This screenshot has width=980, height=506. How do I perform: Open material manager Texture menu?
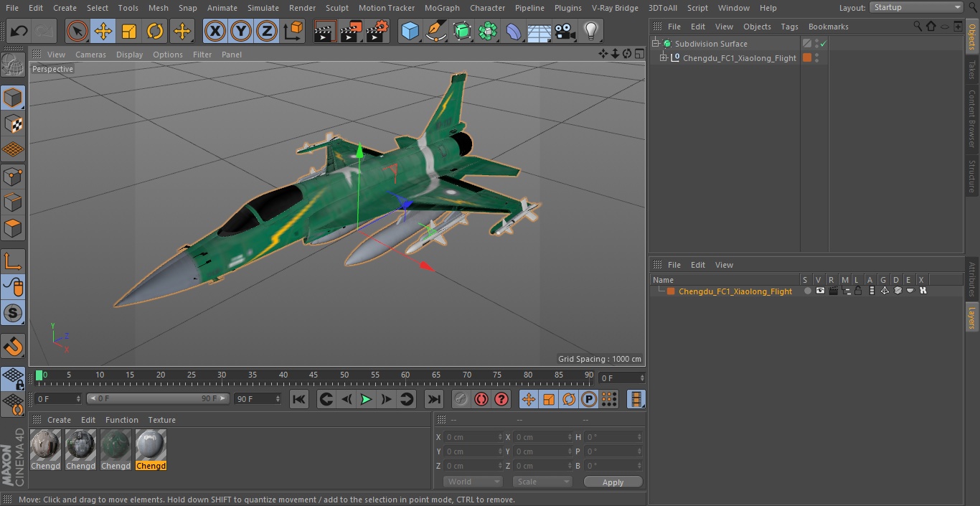pyautogui.click(x=161, y=420)
